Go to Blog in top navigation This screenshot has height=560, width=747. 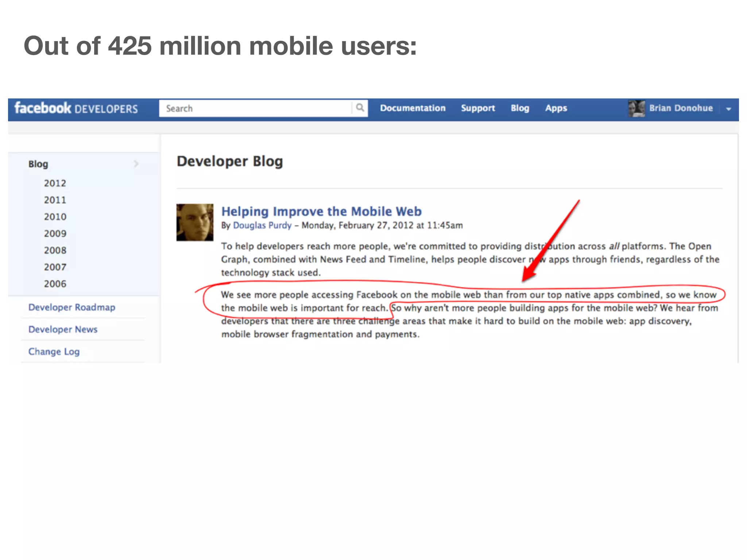[520, 108]
